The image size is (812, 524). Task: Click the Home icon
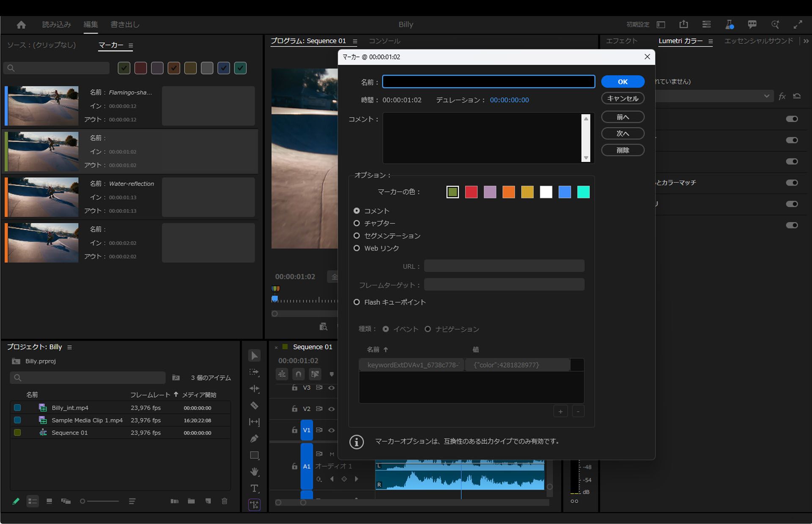pos(21,25)
